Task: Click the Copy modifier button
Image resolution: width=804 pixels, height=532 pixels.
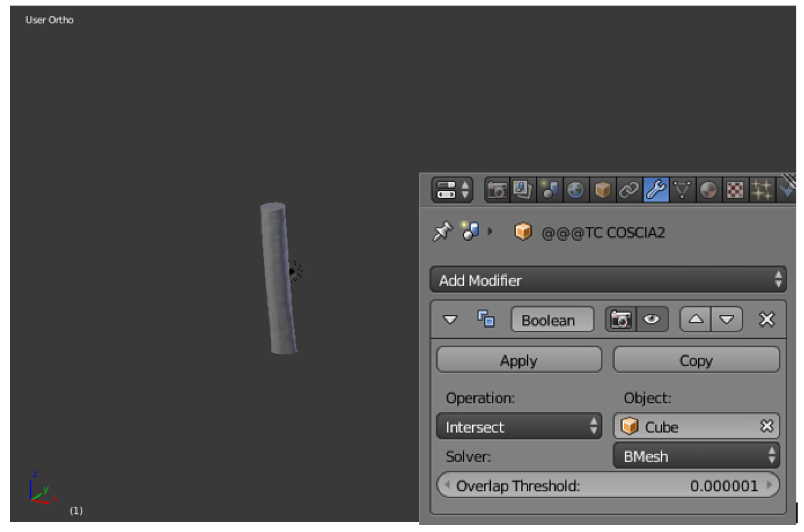Action: 696,360
